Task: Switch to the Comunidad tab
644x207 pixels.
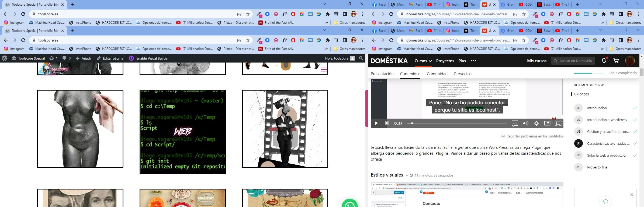Action: (x=437, y=74)
